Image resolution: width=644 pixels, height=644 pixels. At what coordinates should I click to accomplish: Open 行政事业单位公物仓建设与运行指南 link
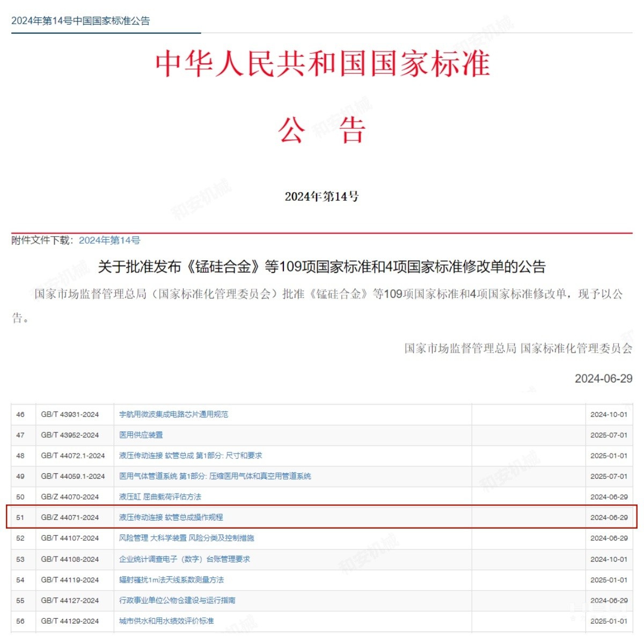coord(177,601)
